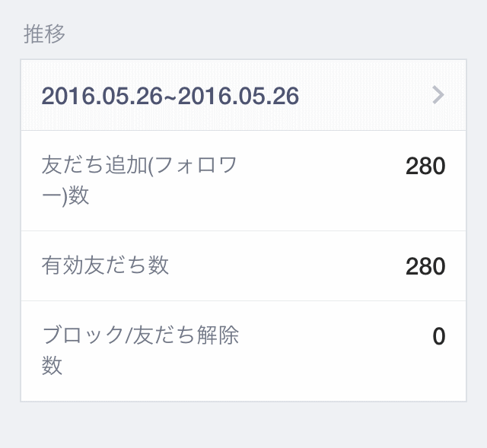
Task: Open the 2016.05.26~2016.05.26 date range selector
Action: click(243, 95)
